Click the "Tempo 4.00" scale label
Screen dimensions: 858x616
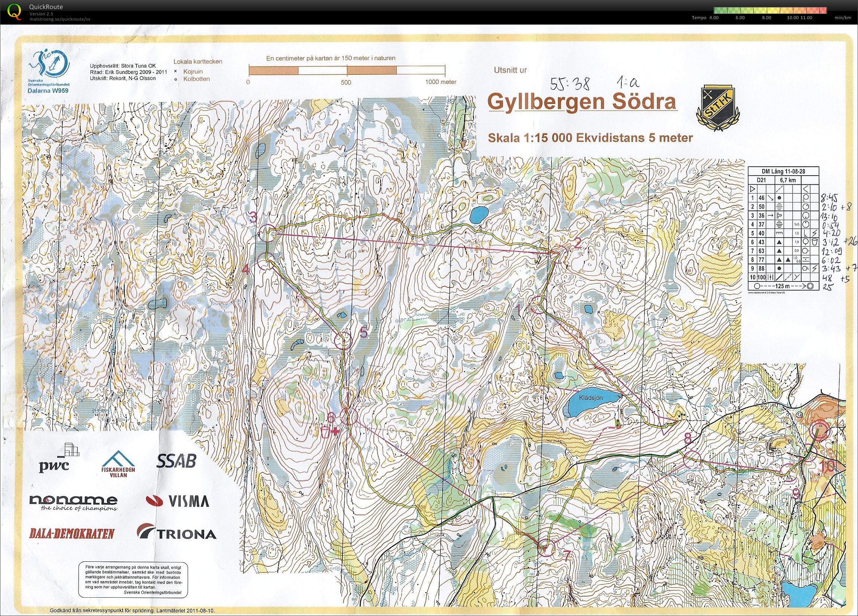[705, 18]
